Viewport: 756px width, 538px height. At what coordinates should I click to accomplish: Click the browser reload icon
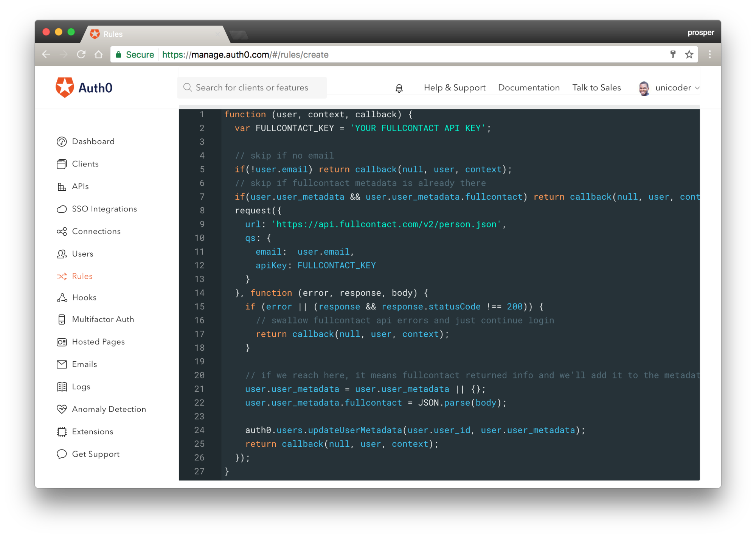click(x=81, y=54)
